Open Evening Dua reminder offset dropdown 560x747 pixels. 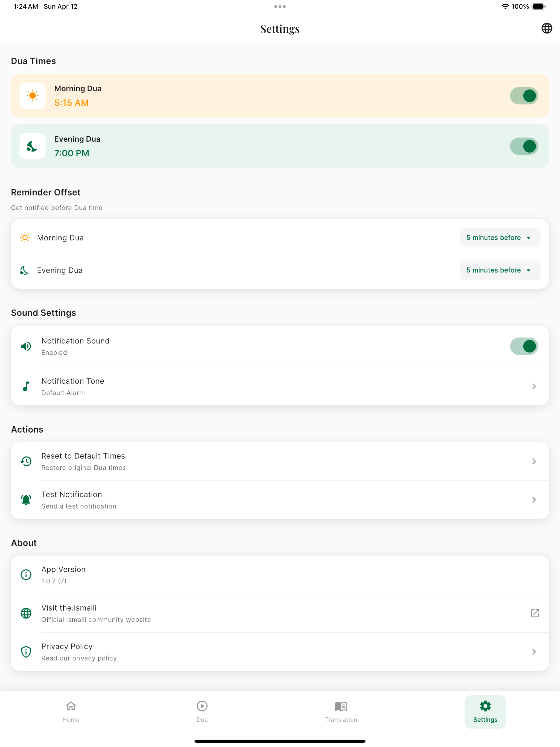500,270
